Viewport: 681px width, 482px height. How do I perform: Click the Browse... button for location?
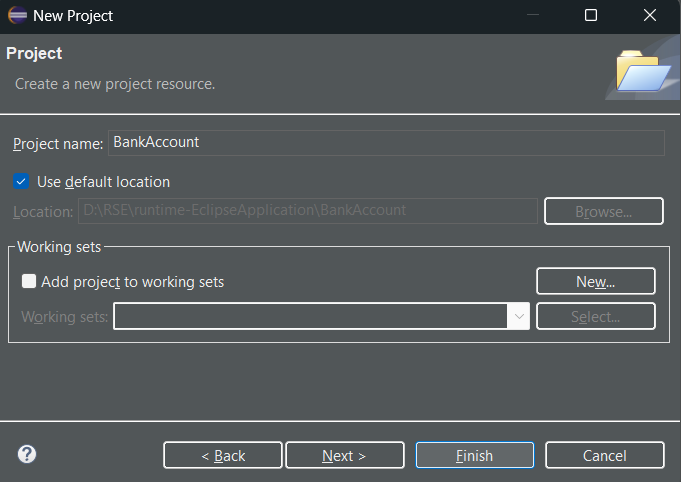[604, 211]
